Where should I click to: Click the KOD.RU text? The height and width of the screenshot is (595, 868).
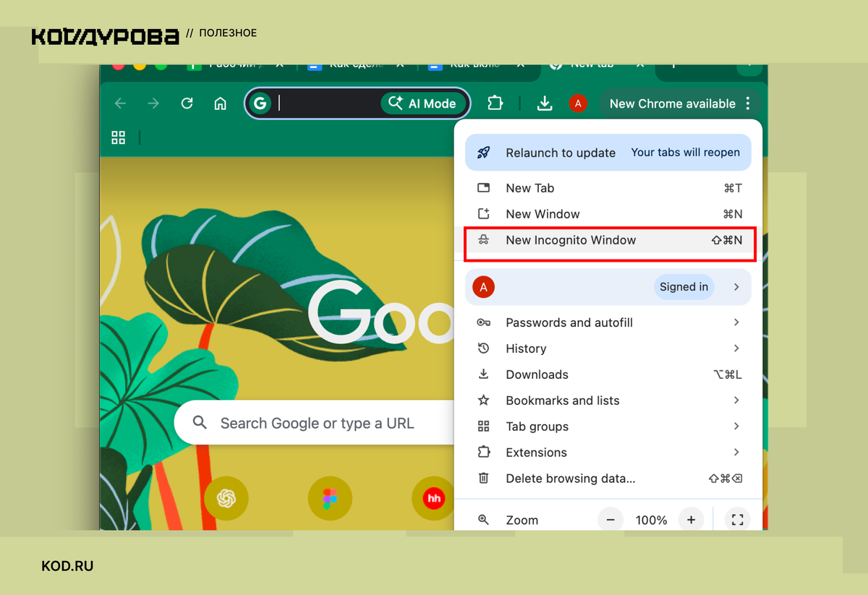pos(67,566)
